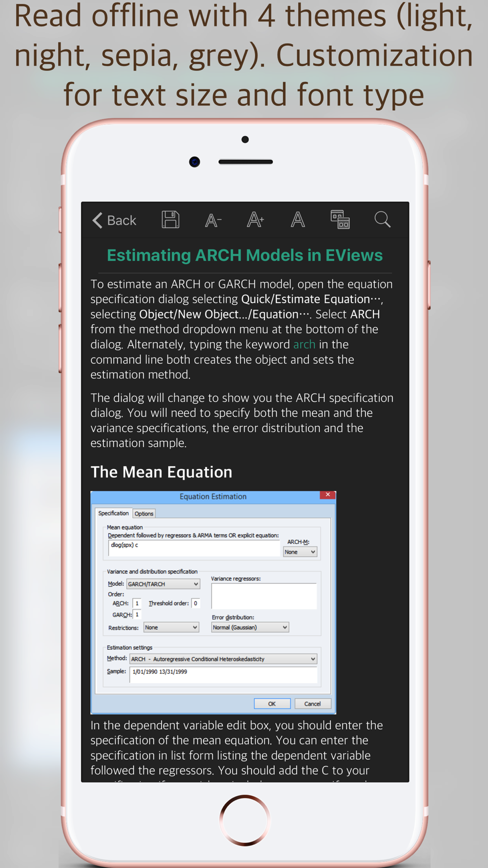
Task: Click OK in the Equation Estimation dialog
Action: pyautogui.click(x=272, y=704)
